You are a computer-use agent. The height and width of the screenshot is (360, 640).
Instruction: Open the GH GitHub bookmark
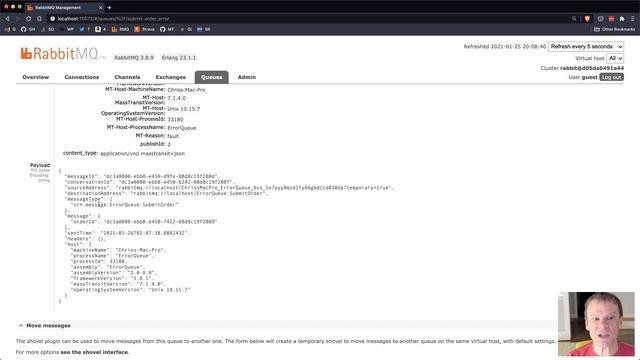pyautogui.click(x=28, y=29)
